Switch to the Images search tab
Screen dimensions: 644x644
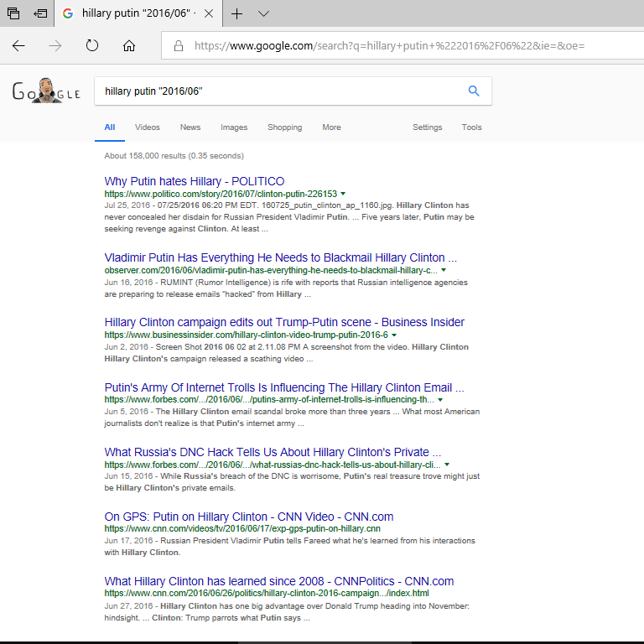click(x=234, y=127)
